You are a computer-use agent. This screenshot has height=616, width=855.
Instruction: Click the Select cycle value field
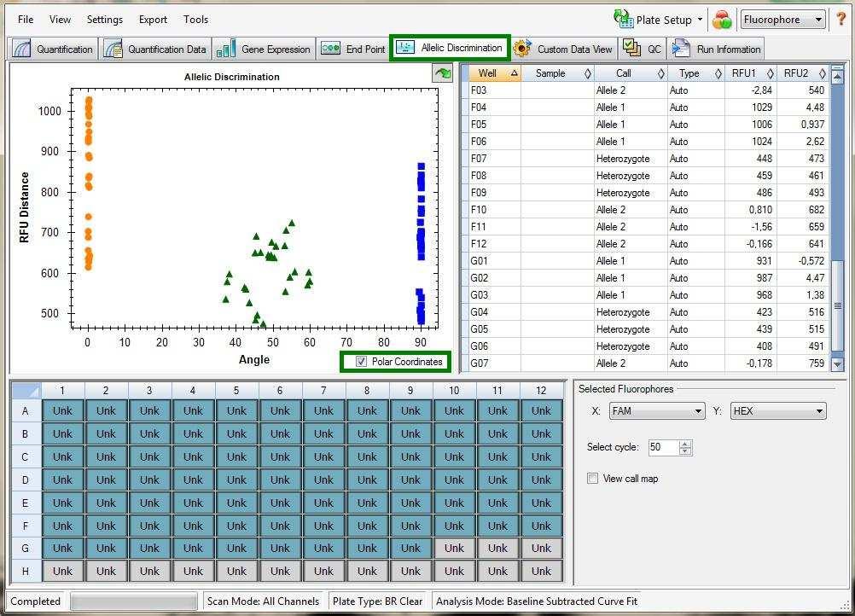pos(663,447)
